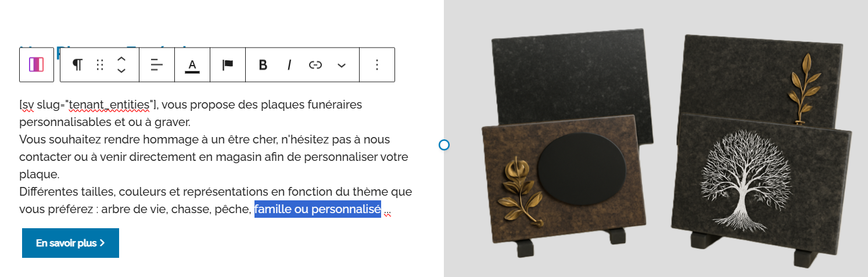Screen dimensions: 868x277
Task: Click the column resize handle circle
Action: pyautogui.click(x=444, y=145)
